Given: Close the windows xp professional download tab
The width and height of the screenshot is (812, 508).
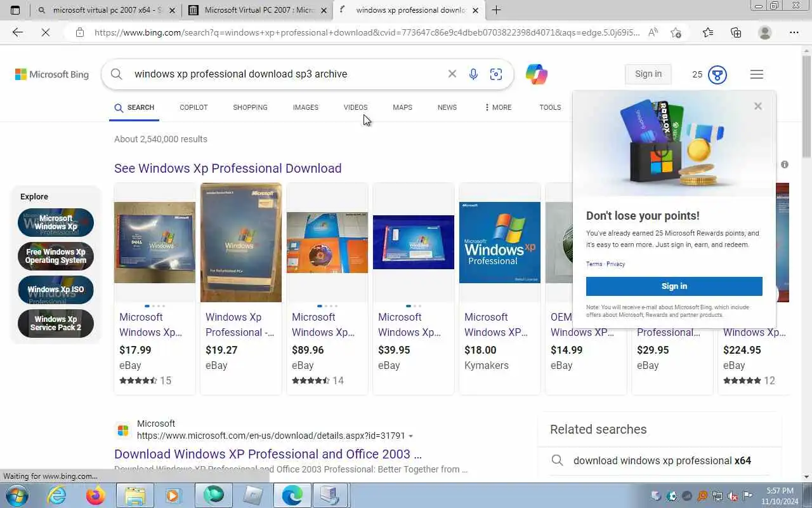Looking at the screenshot, I should pyautogui.click(x=475, y=10).
